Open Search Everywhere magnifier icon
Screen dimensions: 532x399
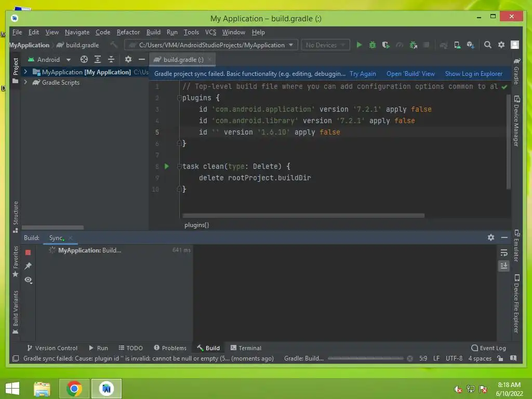[487, 45]
